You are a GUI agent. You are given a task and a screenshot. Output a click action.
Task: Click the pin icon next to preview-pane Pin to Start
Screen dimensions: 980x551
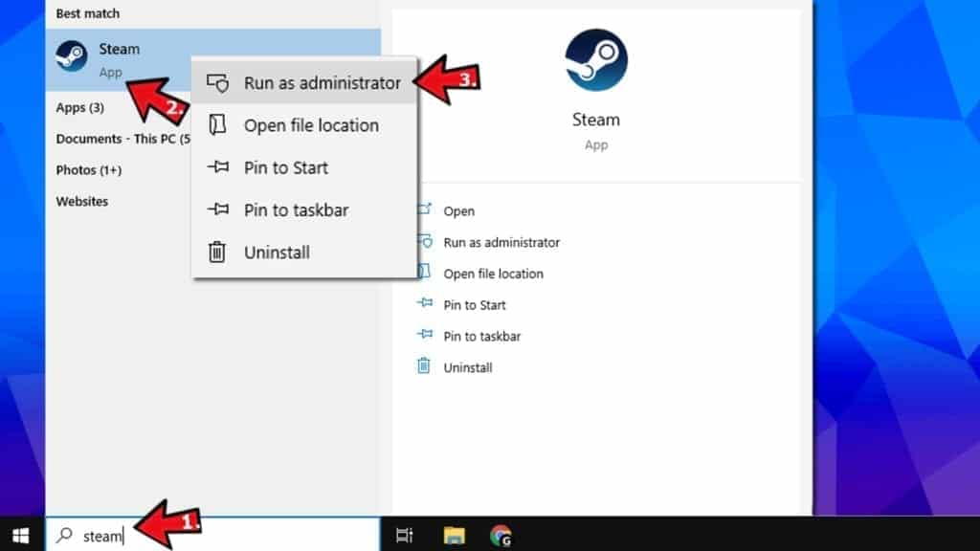pos(424,303)
